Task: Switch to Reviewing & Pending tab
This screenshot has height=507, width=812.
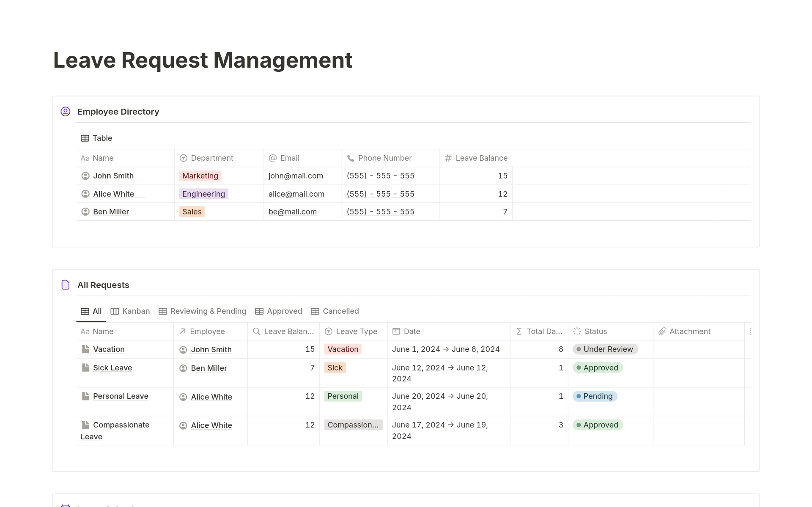Action: coord(203,311)
